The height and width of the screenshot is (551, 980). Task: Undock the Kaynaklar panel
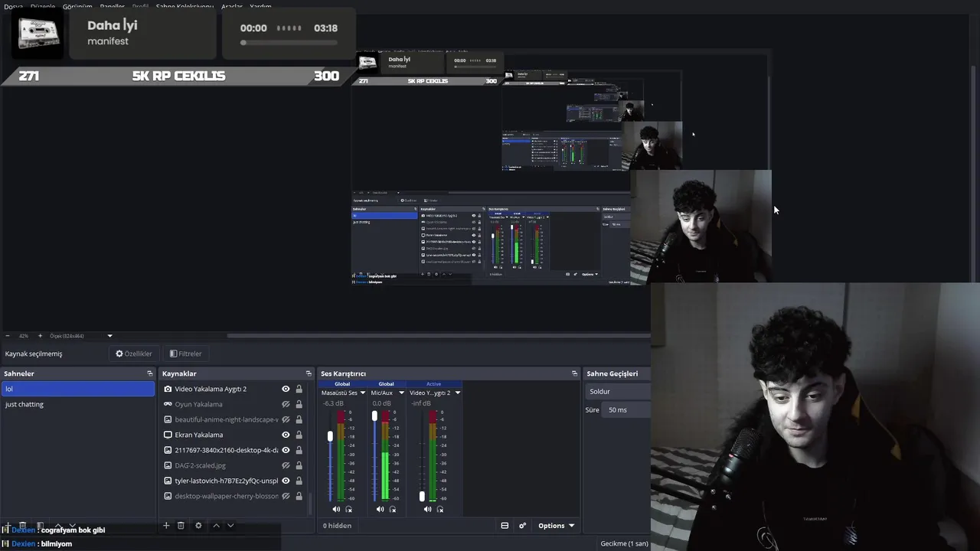coord(309,373)
